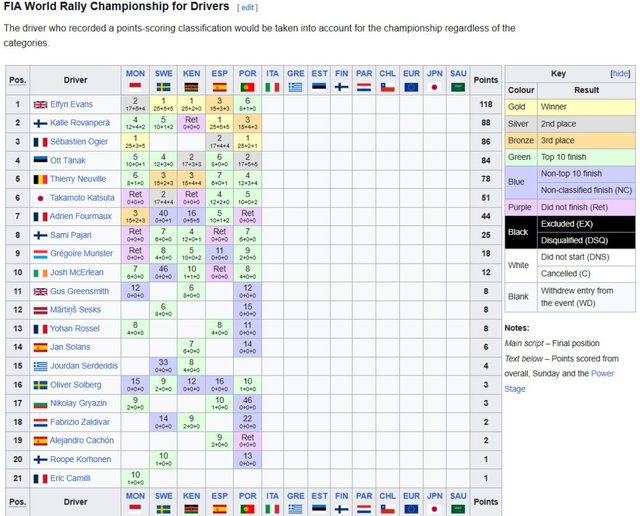This screenshot has height=516, width=640.
Task: Select 'Withdrew entry from the event (WD)' text
Action: [577, 297]
